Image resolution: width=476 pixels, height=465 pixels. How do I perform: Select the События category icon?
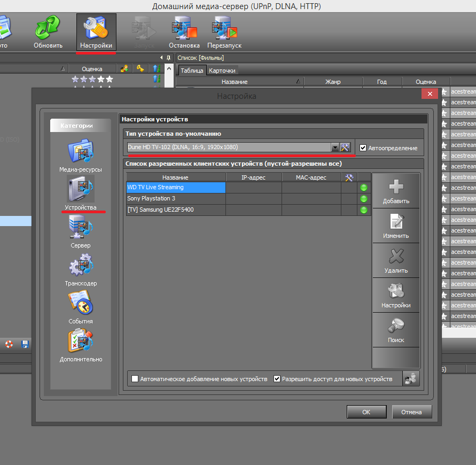[x=81, y=304]
